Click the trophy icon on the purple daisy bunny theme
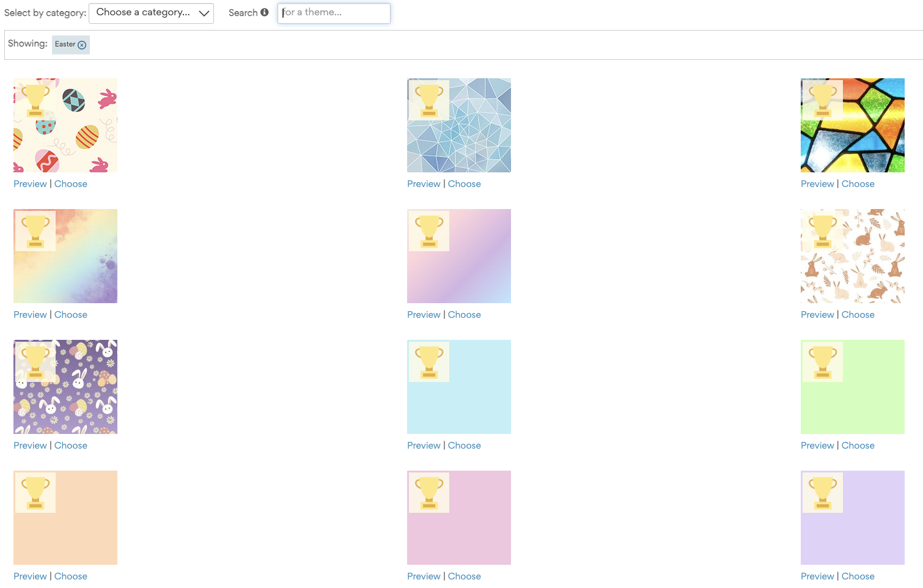This screenshot has height=588, width=923. [x=35, y=361]
